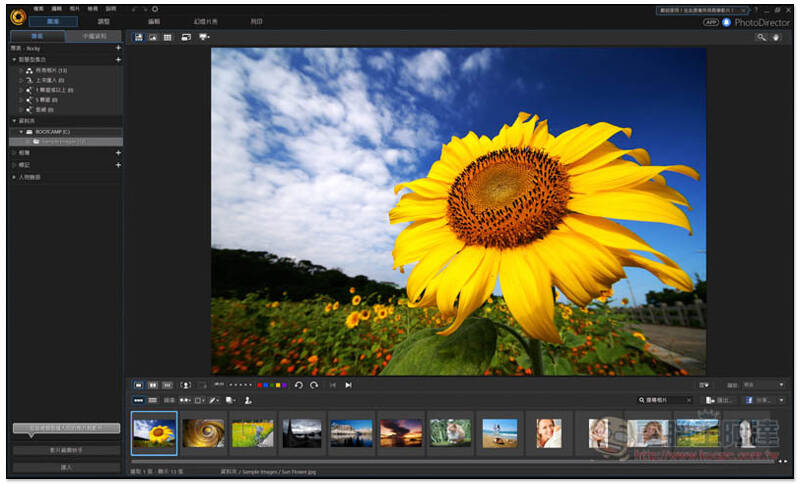Switch to the metadata panel tab
Viewport: 800px width, 484px height.
(x=94, y=36)
